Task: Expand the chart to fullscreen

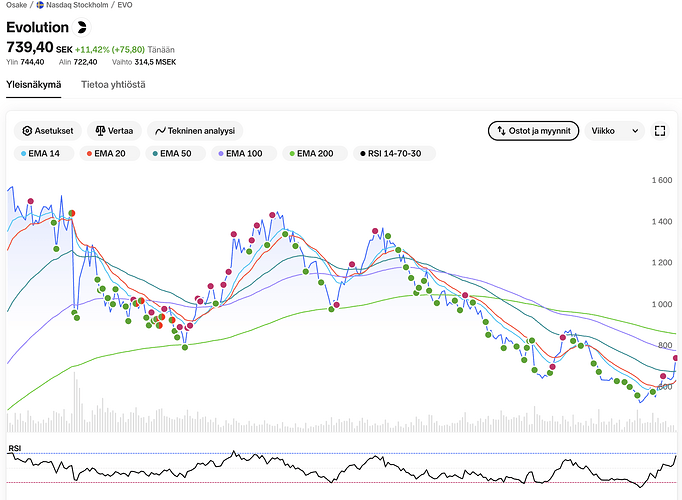Action: point(660,131)
